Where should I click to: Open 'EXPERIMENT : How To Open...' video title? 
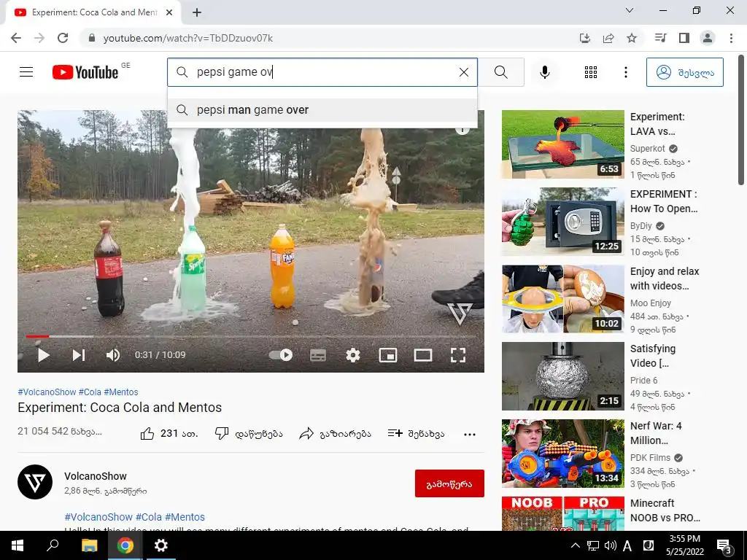[x=664, y=201]
